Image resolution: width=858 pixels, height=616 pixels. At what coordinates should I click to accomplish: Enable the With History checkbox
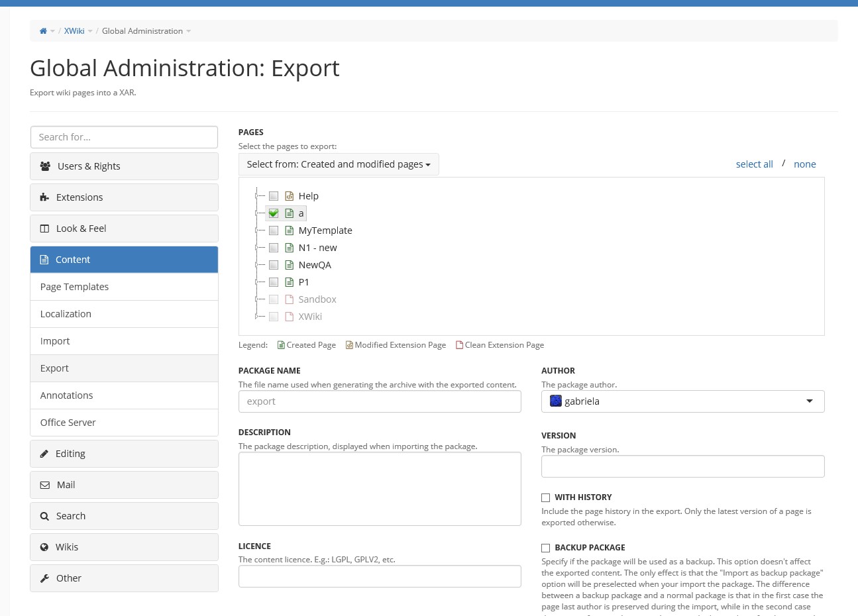click(546, 497)
